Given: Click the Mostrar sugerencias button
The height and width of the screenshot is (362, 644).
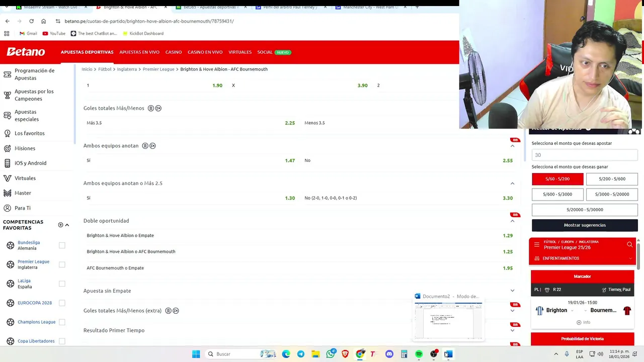Looking at the screenshot, I should click(585, 225).
